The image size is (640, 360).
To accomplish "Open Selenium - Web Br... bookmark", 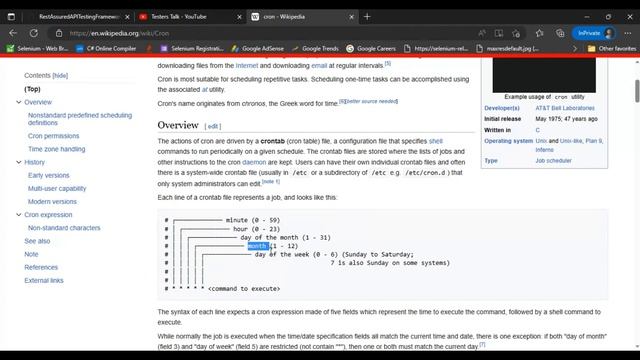I will point(38,48).
